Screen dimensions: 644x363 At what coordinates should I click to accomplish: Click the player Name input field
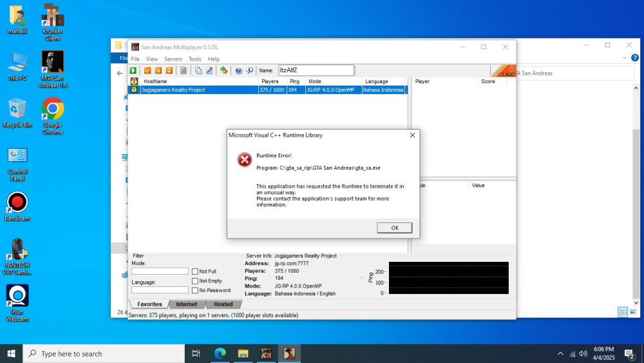(316, 70)
